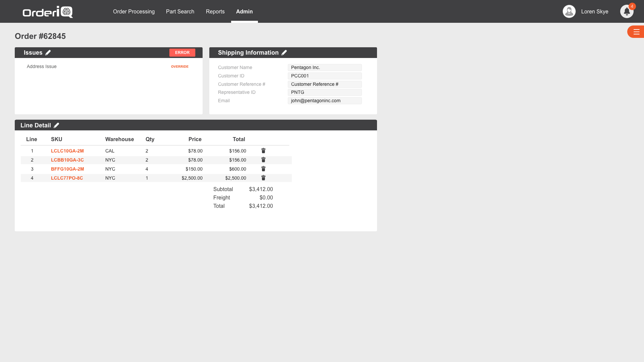Click the Issues edit pencil icon
The height and width of the screenshot is (362, 644).
pos(48,53)
